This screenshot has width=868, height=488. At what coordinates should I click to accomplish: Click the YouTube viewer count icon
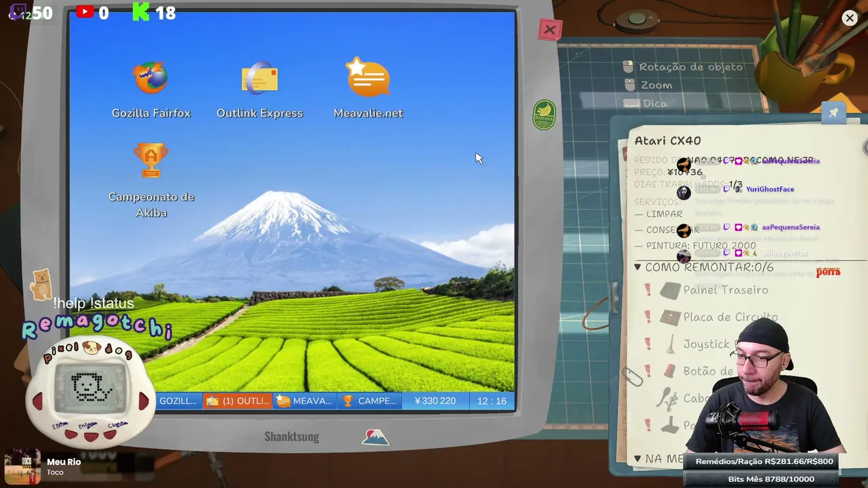85,12
